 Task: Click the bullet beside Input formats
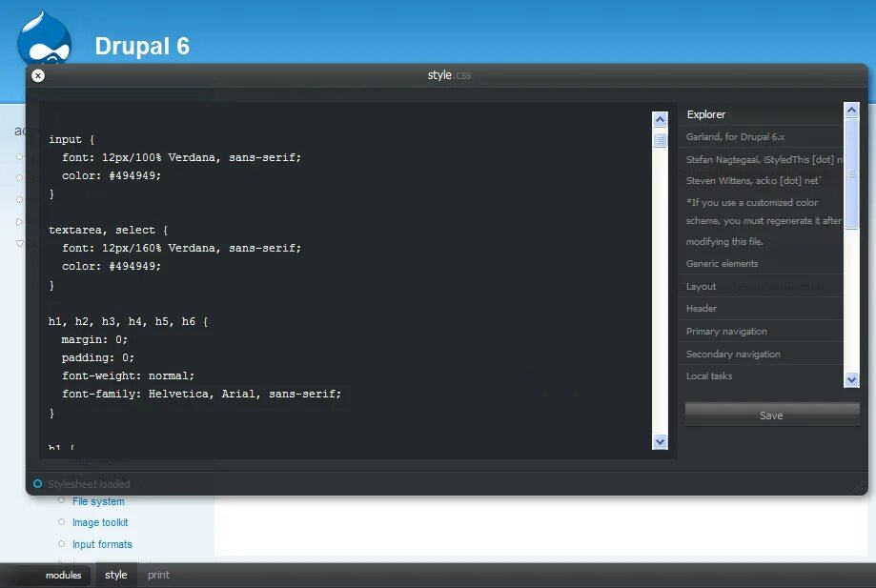pyautogui.click(x=61, y=544)
